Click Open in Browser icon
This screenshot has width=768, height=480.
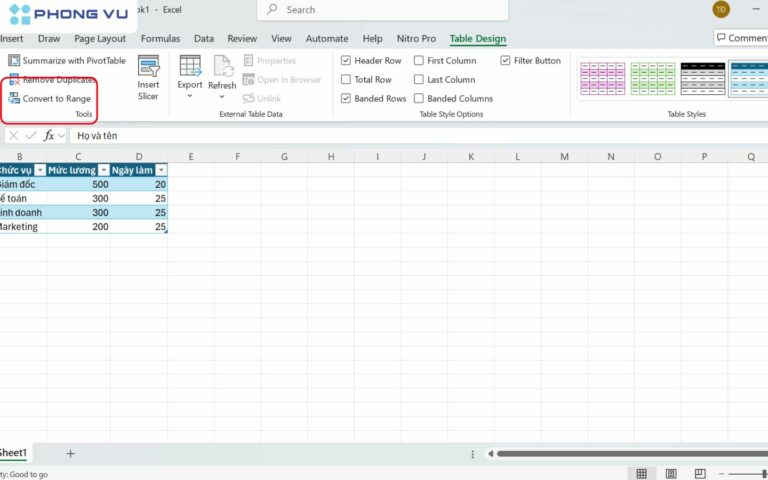click(x=248, y=79)
